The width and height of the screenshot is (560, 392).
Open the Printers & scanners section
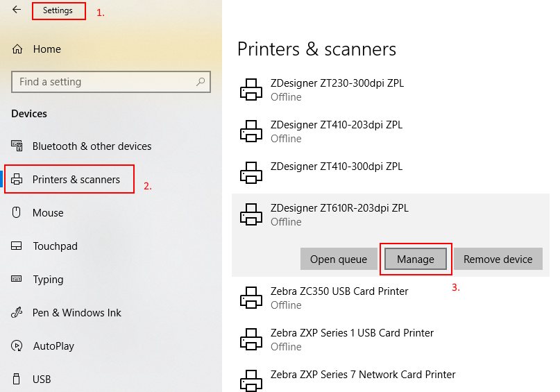click(x=76, y=180)
